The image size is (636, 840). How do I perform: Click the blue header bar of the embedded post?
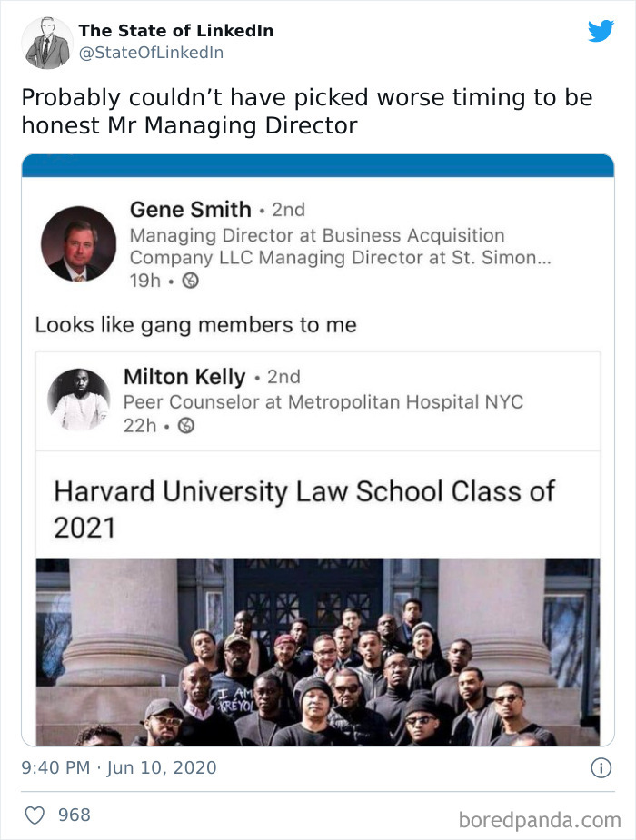tap(318, 166)
